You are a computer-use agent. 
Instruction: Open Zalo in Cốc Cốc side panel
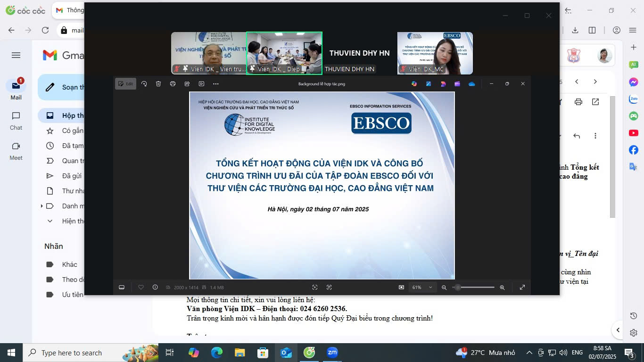(x=634, y=99)
